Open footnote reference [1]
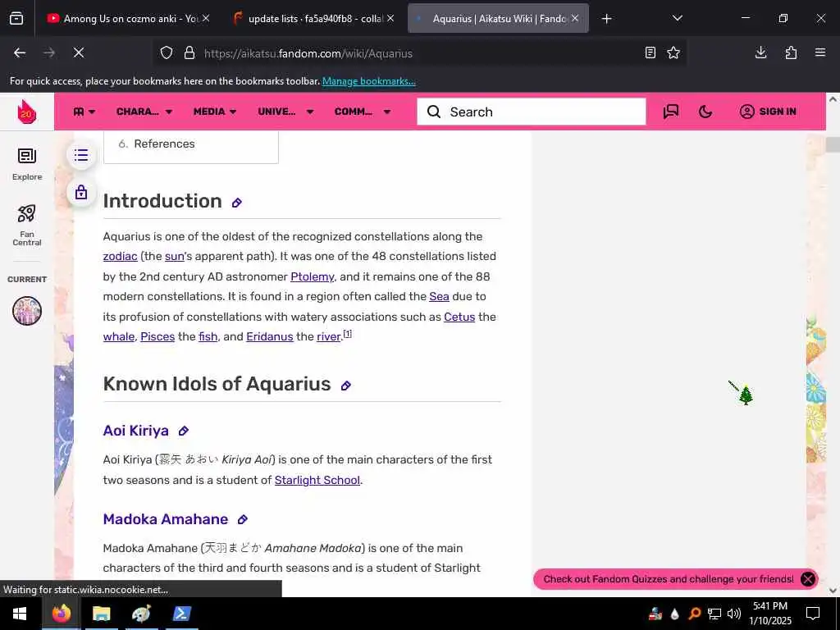Viewport: 840px width, 630px height. pos(347,334)
